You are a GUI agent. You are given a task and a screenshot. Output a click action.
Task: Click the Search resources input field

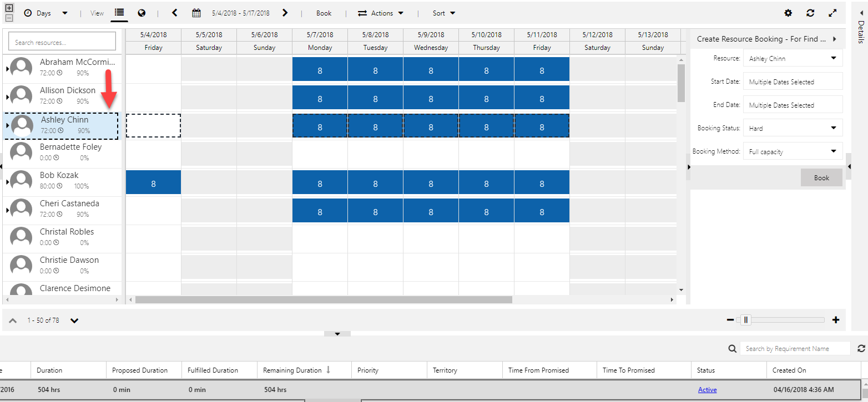pyautogui.click(x=62, y=42)
